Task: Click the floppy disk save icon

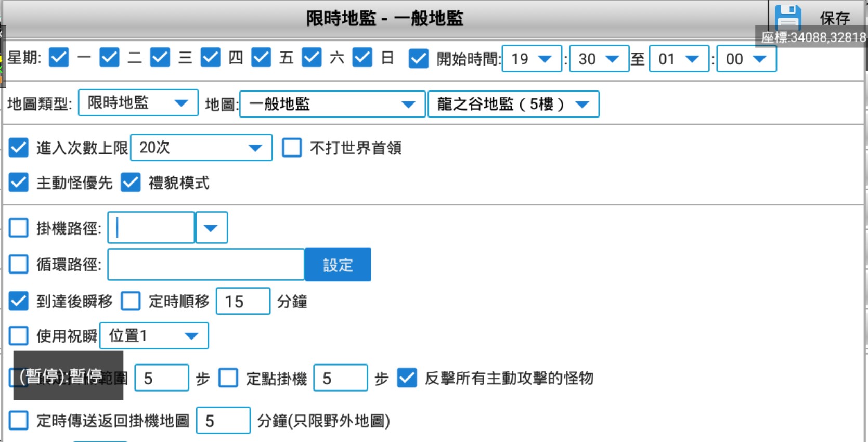Action: 788,18
